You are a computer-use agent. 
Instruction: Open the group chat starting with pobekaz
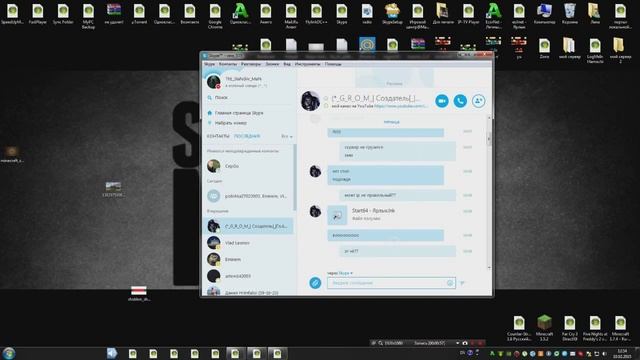(249, 196)
